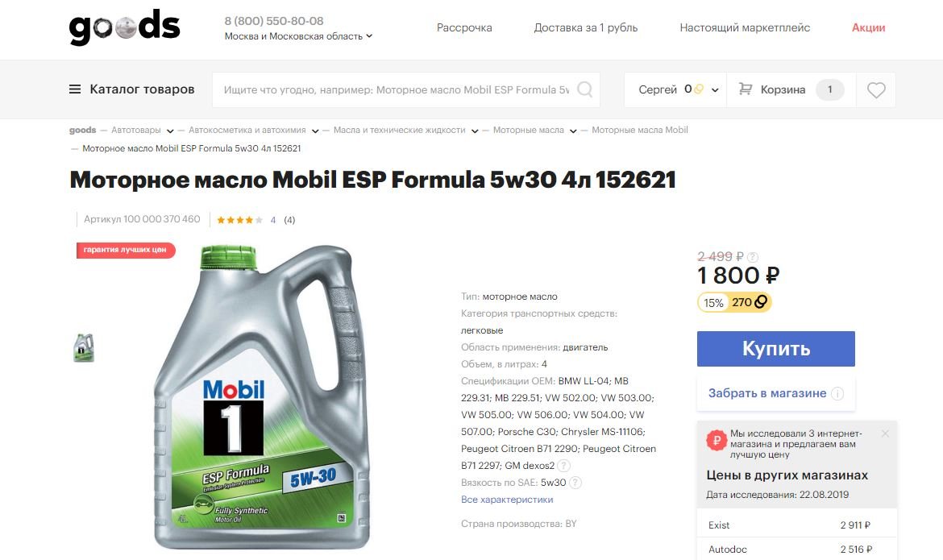The width and height of the screenshot is (943, 560).
Task: Open the Все характеристики link
Action: pyautogui.click(x=507, y=500)
